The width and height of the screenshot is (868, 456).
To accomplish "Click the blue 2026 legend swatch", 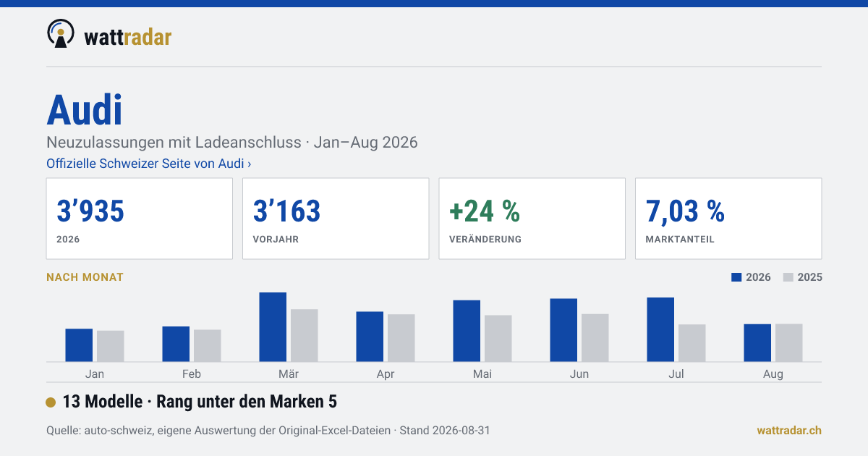I will tap(737, 277).
